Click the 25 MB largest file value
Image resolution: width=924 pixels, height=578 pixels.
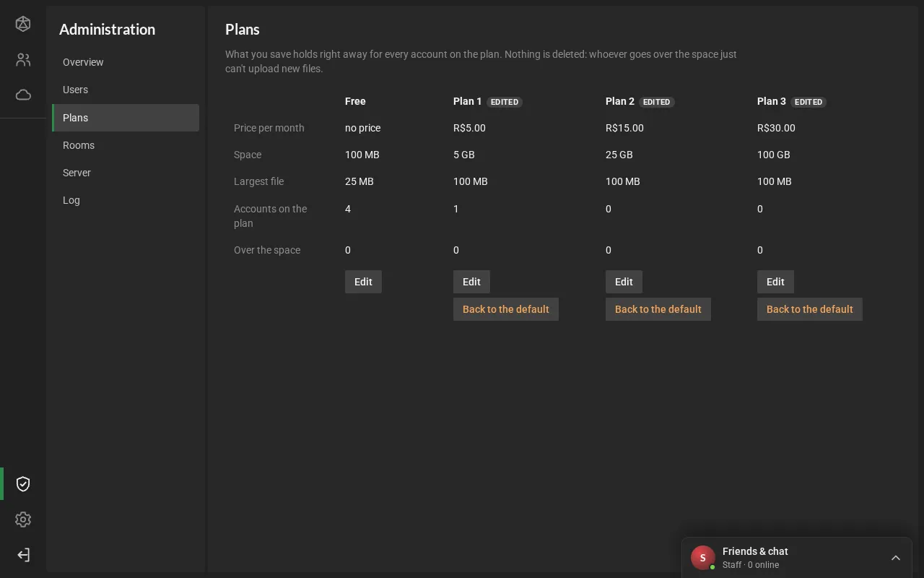[359, 181]
